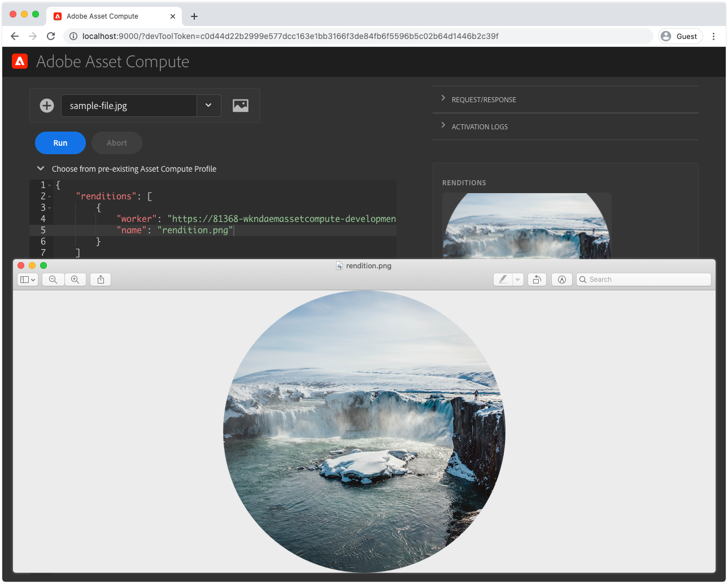
Task: Click the add file plus icon
Action: click(47, 106)
